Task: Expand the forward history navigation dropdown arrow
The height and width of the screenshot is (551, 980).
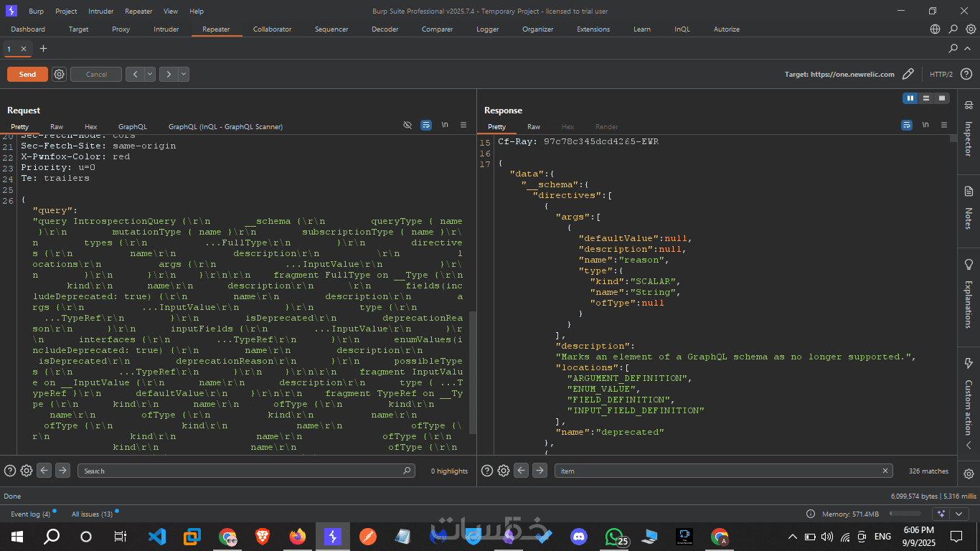Action: pyautogui.click(x=184, y=74)
